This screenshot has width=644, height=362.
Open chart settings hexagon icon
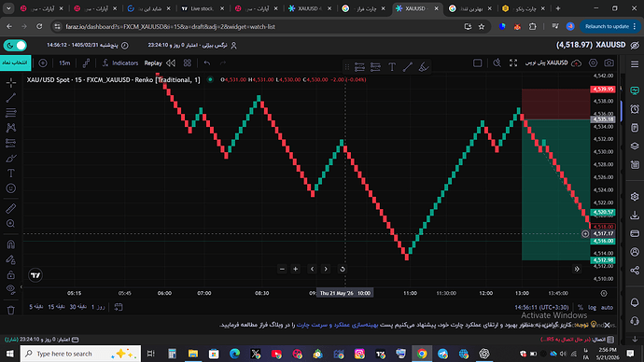(x=593, y=63)
